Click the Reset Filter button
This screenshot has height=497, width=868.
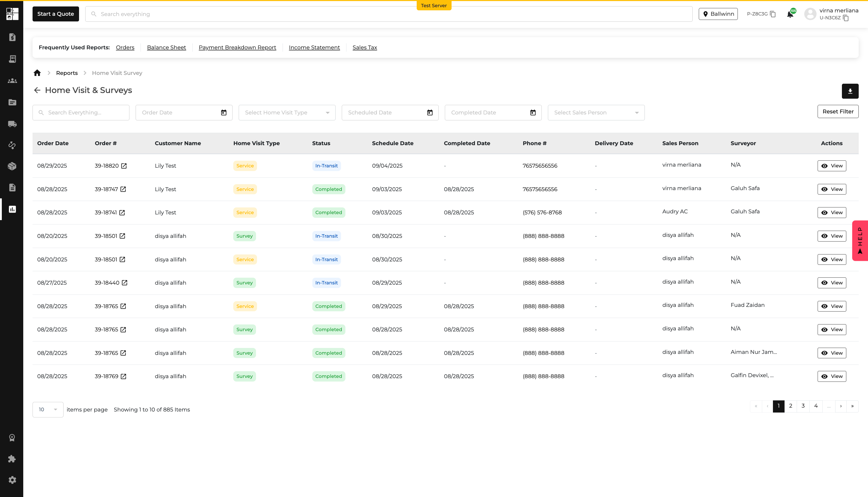838,112
